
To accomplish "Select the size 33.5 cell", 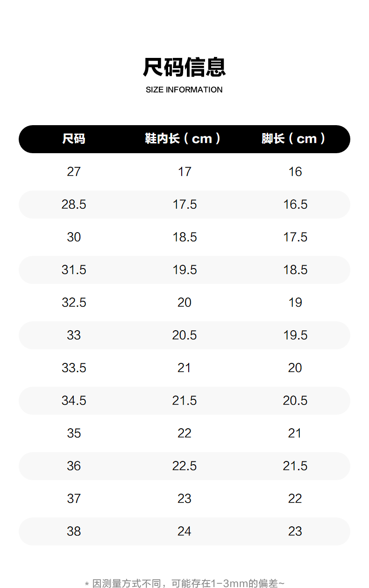I will click(x=74, y=368).
